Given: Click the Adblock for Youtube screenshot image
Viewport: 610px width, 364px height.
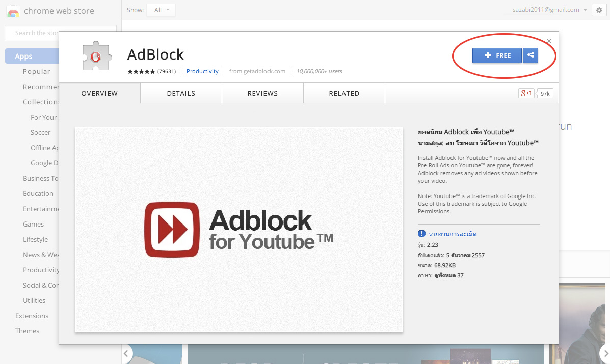Looking at the screenshot, I should point(239,230).
